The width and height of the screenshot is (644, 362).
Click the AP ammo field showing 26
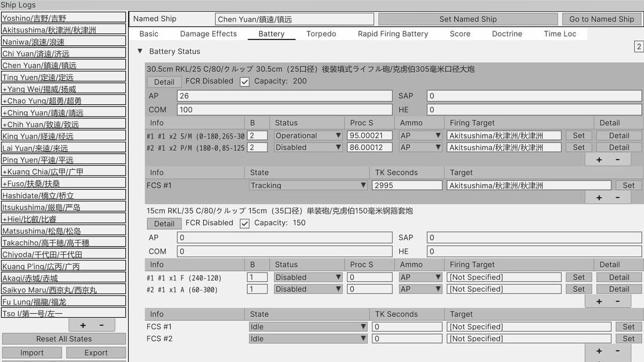pyautogui.click(x=285, y=96)
